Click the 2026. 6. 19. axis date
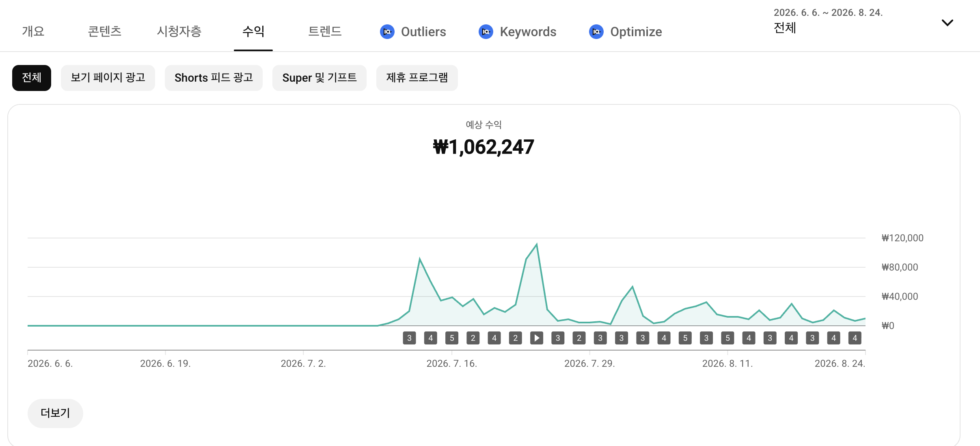Viewport: 980px width, 446px height. click(x=165, y=364)
